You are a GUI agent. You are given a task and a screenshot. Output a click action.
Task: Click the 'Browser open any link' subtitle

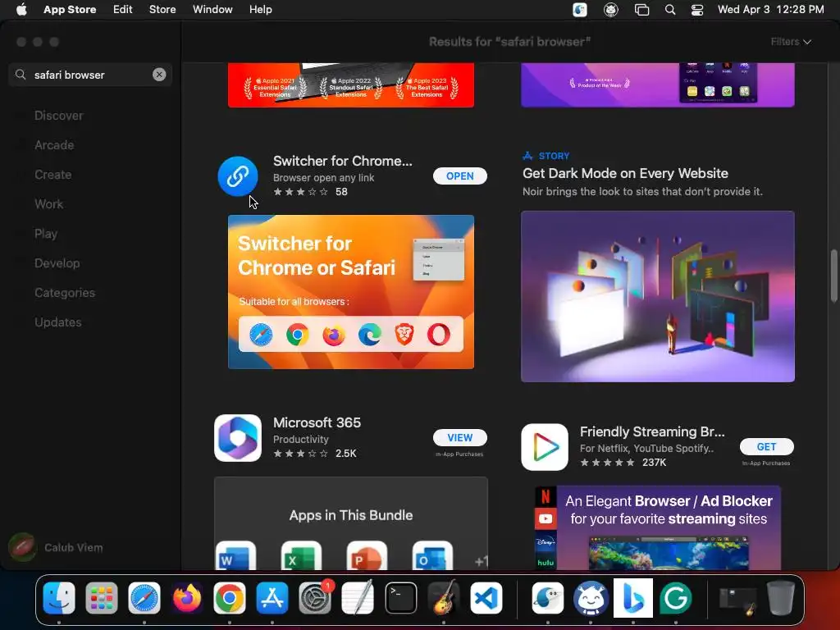[x=323, y=177]
